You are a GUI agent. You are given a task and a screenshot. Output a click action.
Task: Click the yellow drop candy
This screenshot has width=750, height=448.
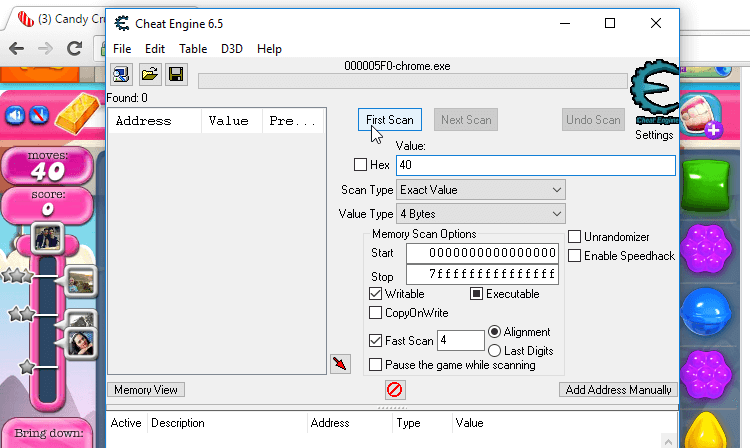click(x=706, y=430)
